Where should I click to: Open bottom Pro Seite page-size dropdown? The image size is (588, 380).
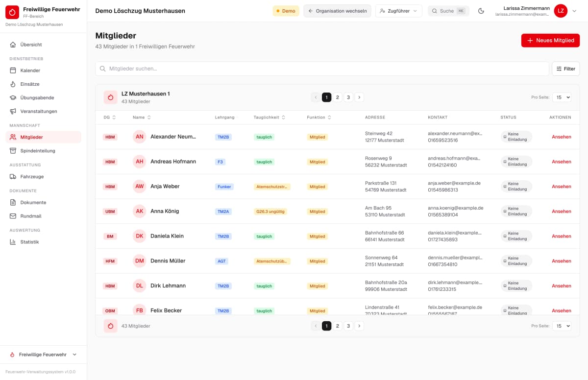coord(562,326)
